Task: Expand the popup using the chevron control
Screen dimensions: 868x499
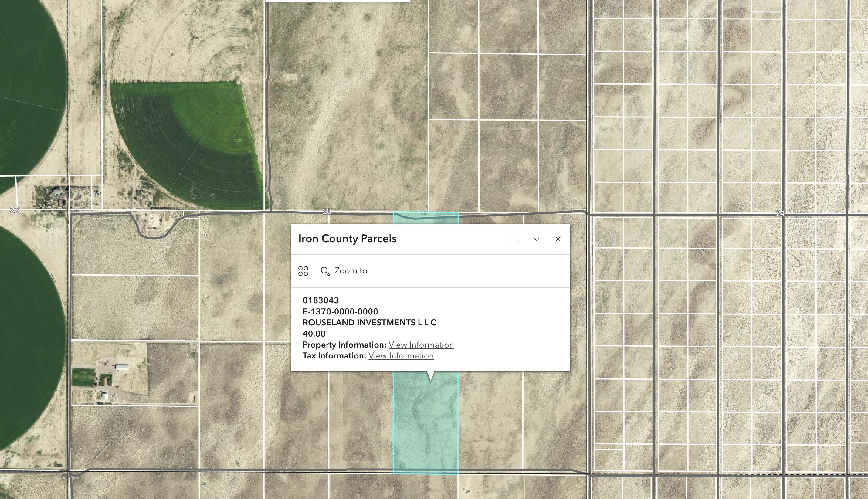Action: [x=536, y=239]
